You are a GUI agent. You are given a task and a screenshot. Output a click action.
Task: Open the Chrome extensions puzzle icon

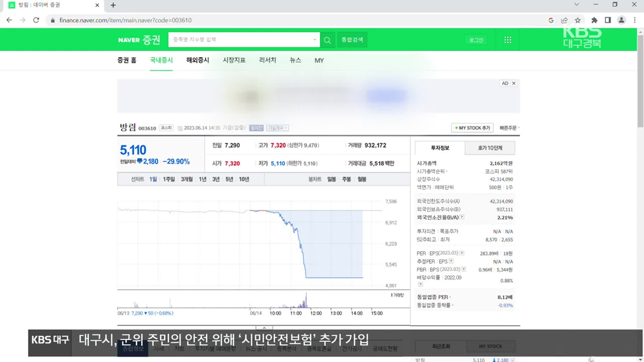pos(594,20)
